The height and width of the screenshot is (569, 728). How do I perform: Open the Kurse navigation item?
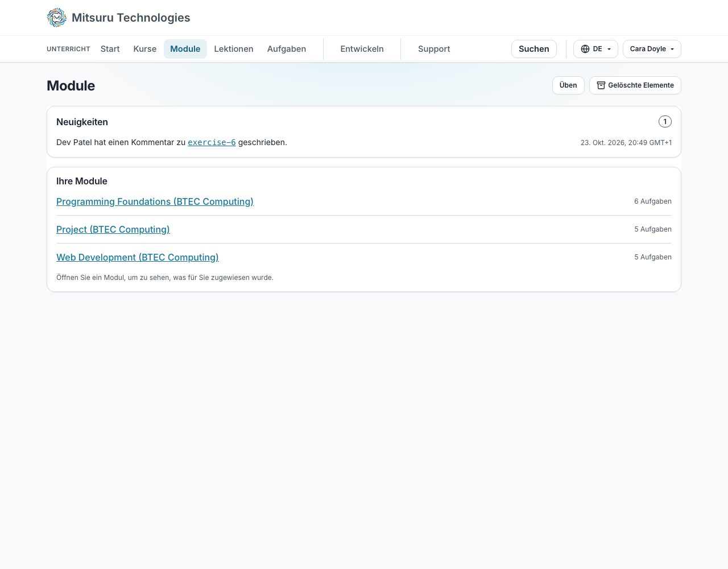[x=145, y=49]
